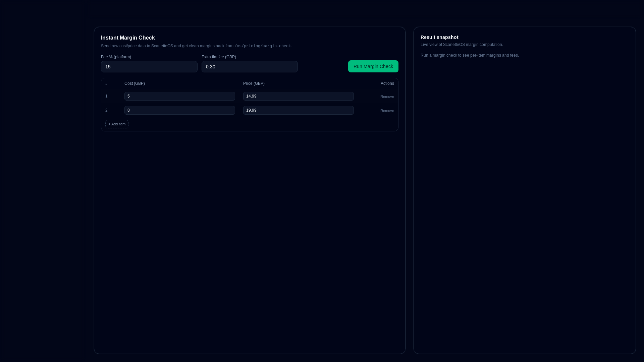Select the cost field in row 2
This screenshot has width=644, height=362.
tap(179, 110)
